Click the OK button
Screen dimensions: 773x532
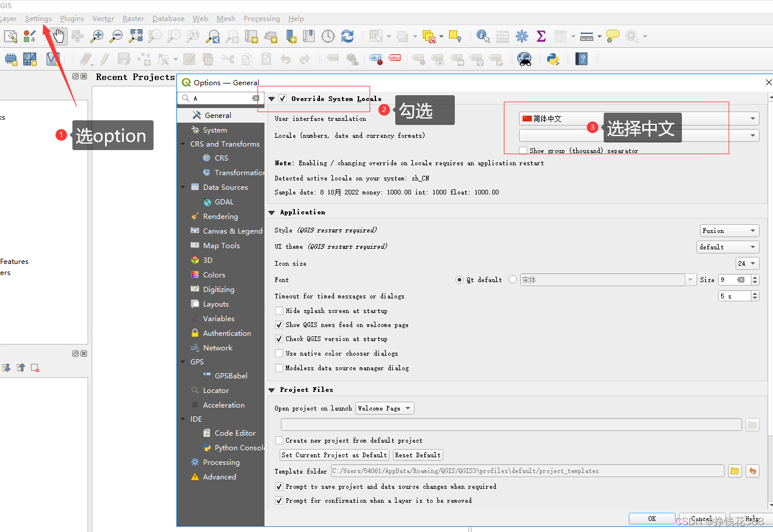coord(652,518)
